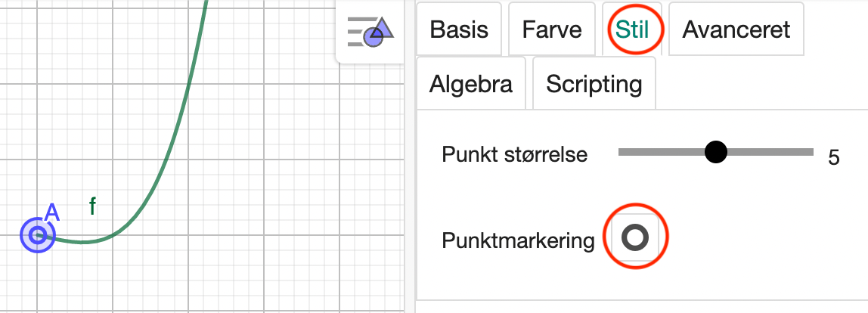Switch to the Algebra tab

[x=471, y=84]
